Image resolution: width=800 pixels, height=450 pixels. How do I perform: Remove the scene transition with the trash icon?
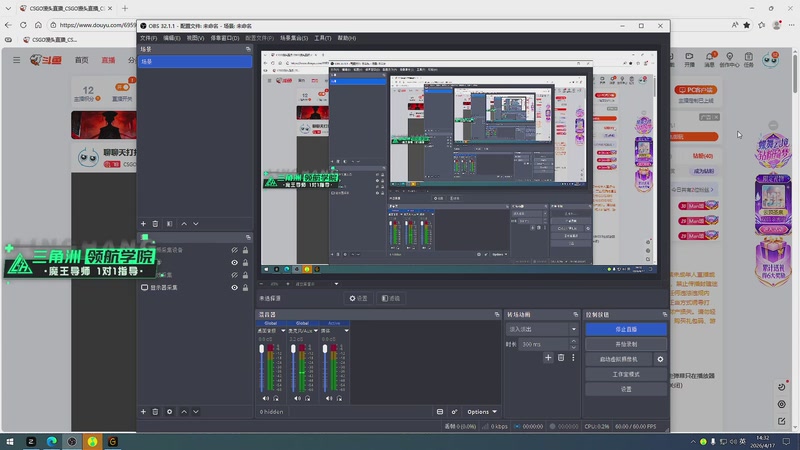point(561,358)
